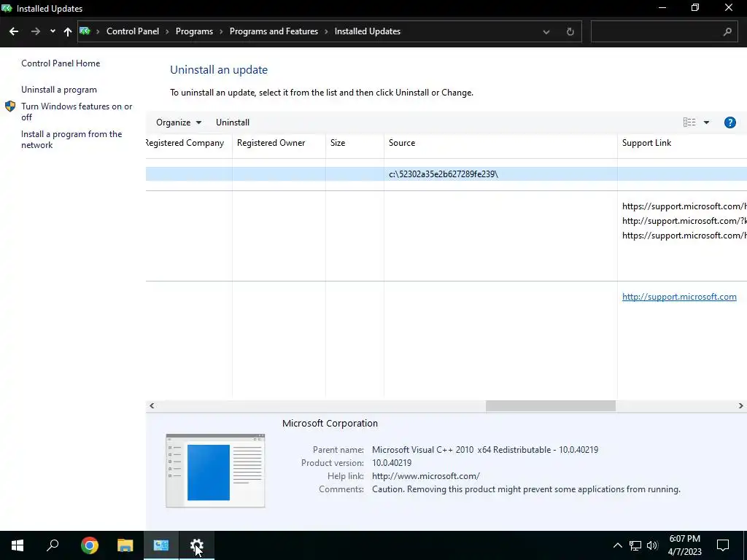Click the shield icon beside Windows features
This screenshot has height=560, width=747.
(10, 106)
